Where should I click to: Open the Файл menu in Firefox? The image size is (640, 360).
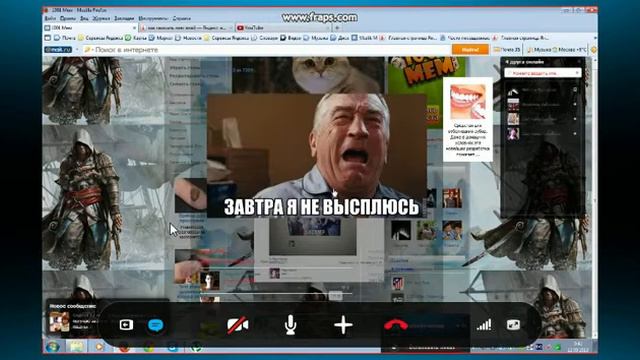[50, 18]
